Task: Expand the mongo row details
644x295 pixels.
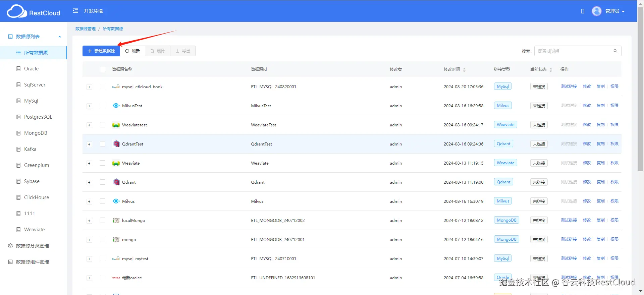Action: [89, 240]
